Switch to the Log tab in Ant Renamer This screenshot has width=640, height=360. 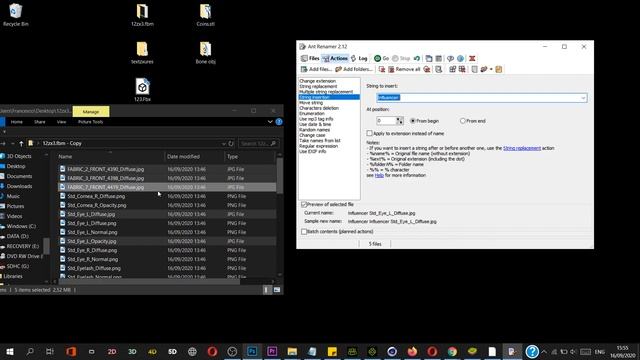click(x=359, y=58)
